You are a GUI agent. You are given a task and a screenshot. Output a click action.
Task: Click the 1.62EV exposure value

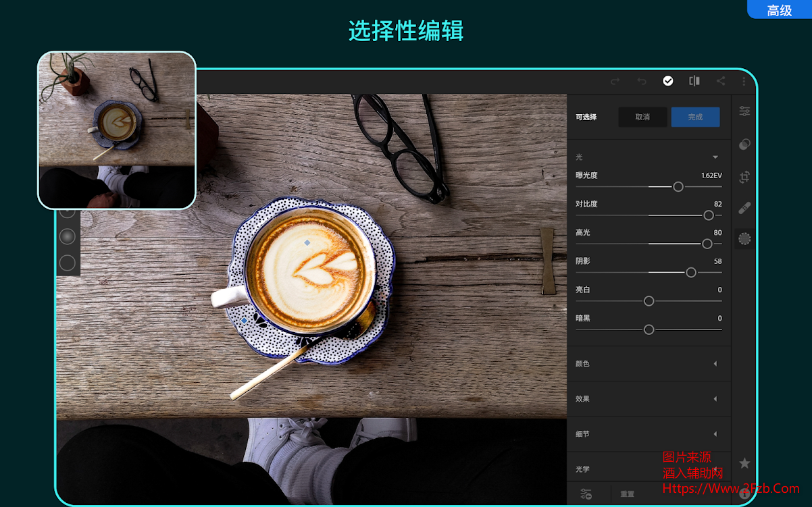(x=711, y=176)
